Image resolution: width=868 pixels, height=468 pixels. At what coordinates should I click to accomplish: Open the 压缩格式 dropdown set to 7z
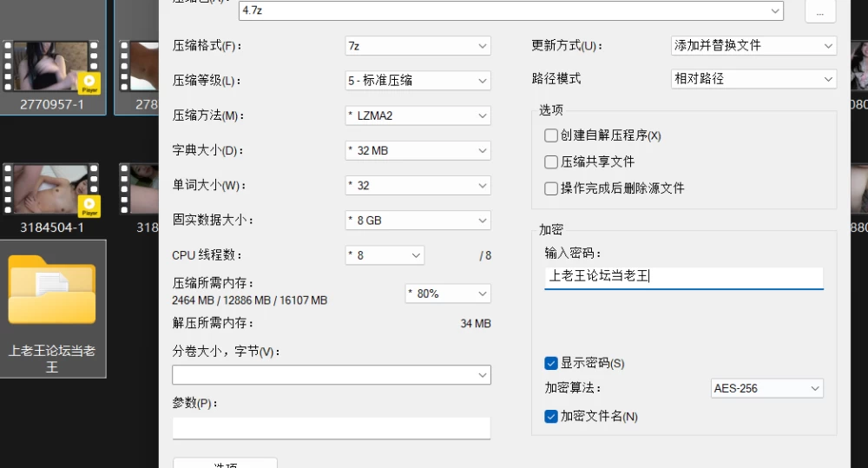coord(418,46)
